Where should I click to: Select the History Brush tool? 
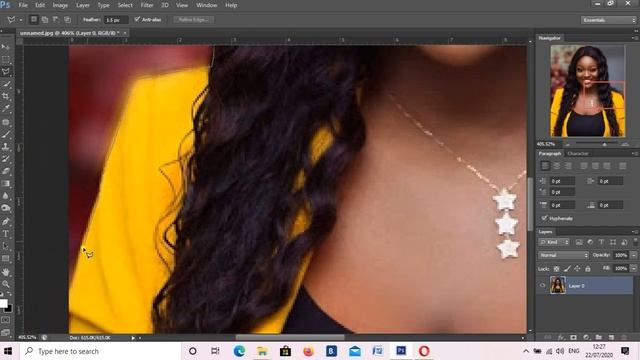tap(6, 158)
